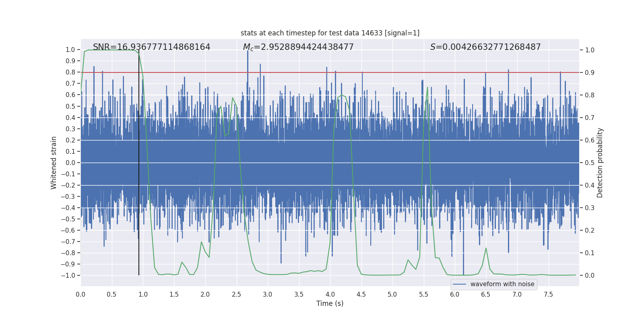Image resolution: width=644 pixels, height=322 pixels.
Task: Click the Mc=2.9528894424438477 chirp mass annotation
Action: pos(298,47)
